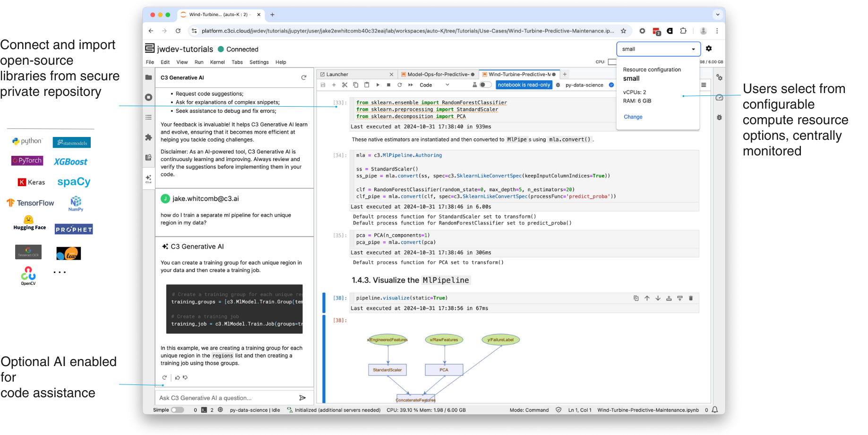Open browser extensions puzzle icon
The height and width of the screenshot is (435, 868).
[683, 31]
